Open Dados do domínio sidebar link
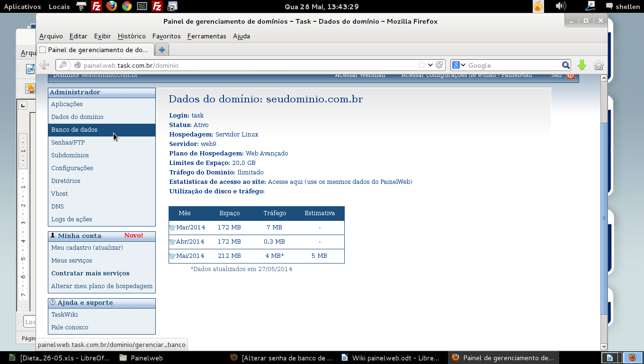This screenshot has height=364, width=644. click(x=77, y=117)
